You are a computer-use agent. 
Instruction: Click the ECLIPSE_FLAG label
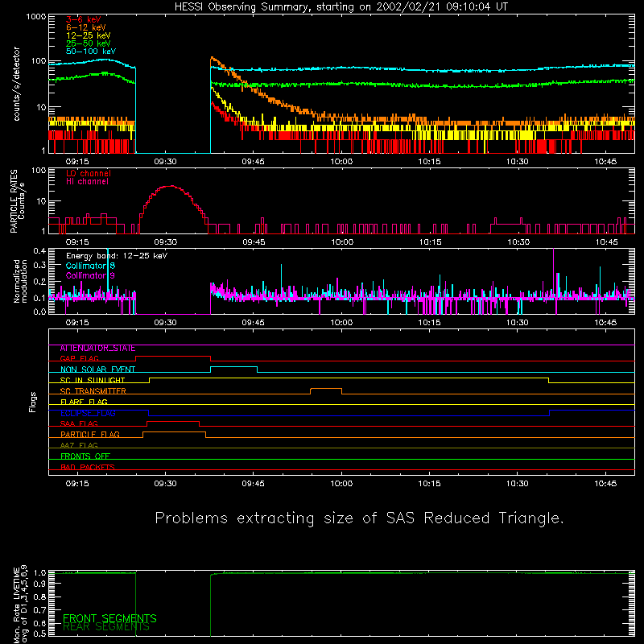(88, 413)
